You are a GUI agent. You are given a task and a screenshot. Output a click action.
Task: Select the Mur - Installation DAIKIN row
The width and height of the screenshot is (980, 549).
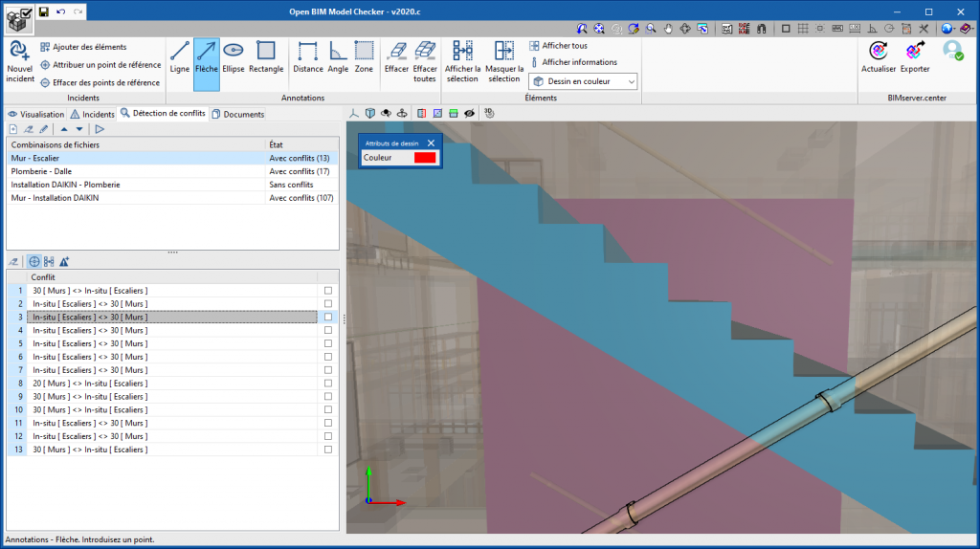click(x=55, y=198)
